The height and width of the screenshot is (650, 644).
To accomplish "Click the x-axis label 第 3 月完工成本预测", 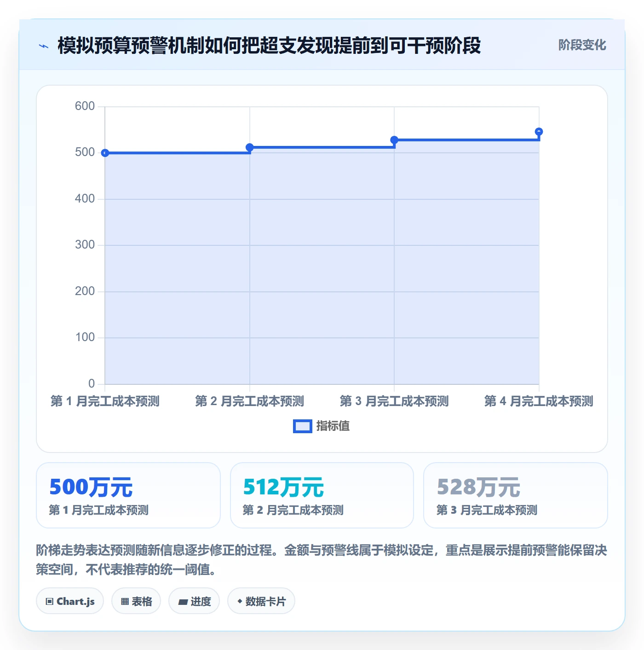I will (394, 401).
